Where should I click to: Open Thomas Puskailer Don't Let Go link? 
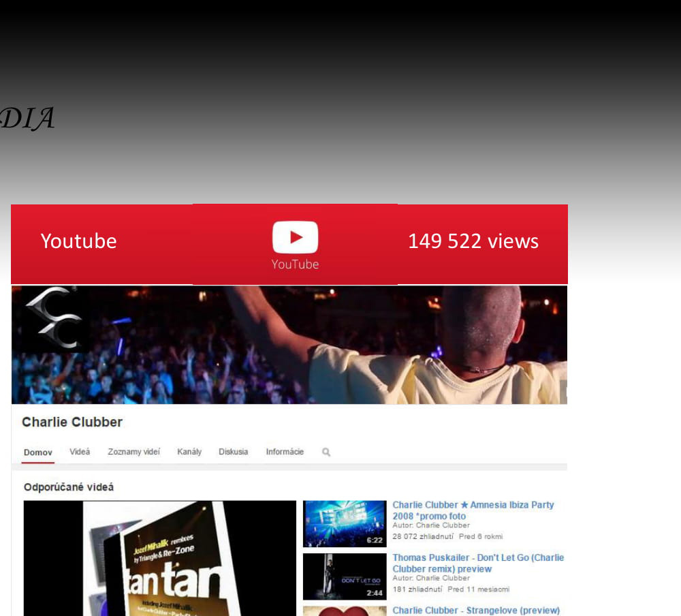coord(478,563)
